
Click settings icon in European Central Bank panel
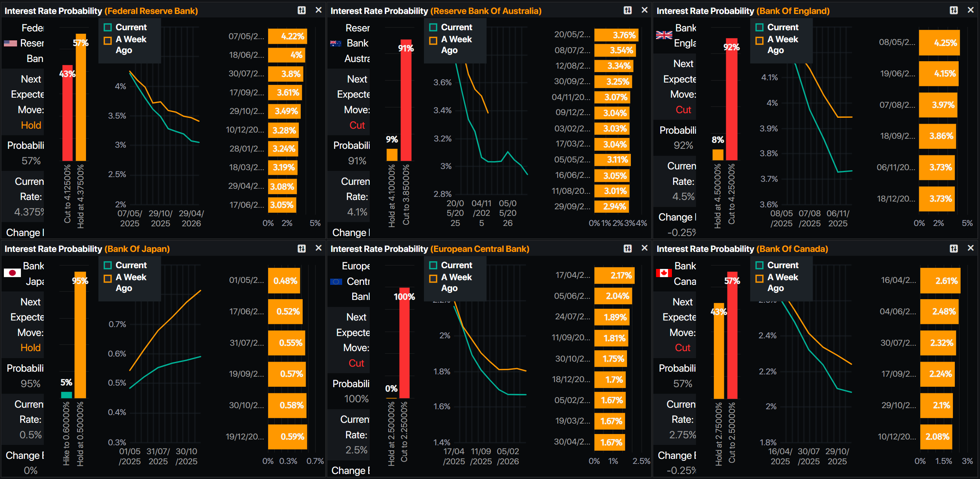coord(627,248)
